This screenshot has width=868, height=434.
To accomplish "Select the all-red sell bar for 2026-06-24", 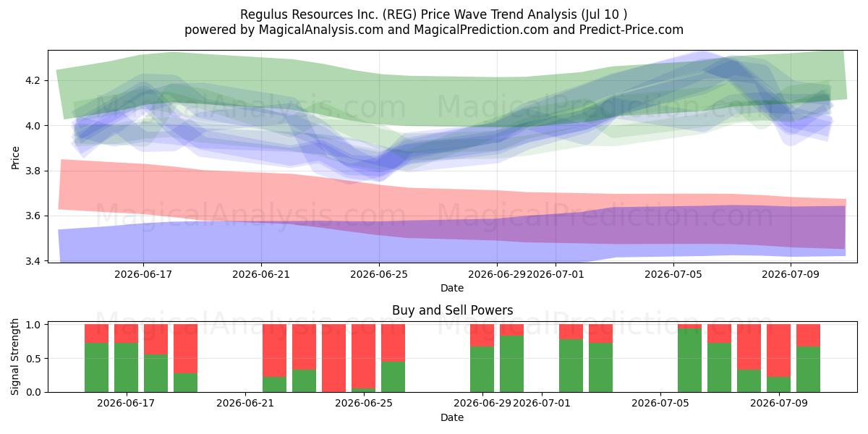I will pos(334,358).
